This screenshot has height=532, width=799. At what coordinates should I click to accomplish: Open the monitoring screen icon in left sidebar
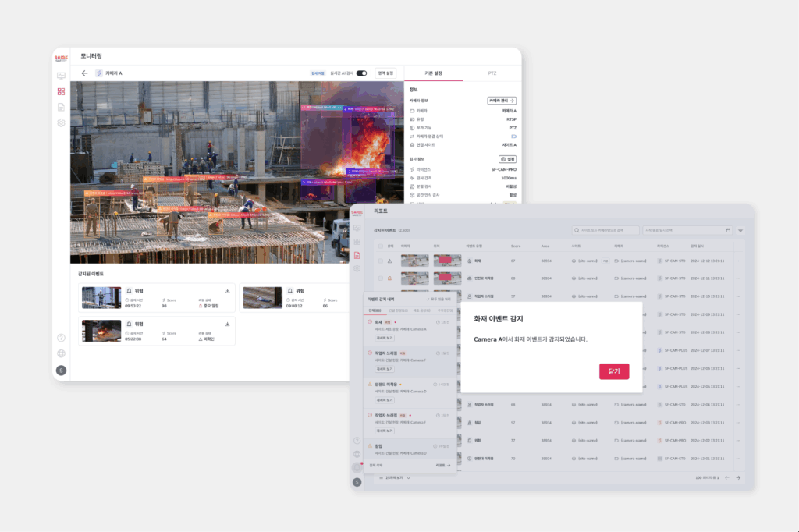point(61,76)
